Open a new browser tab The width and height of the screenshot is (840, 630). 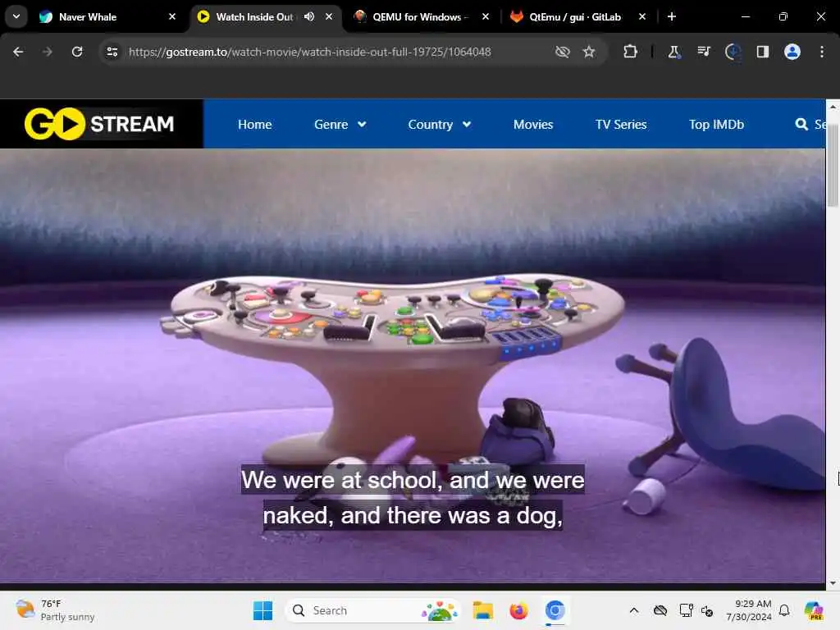[672, 16]
